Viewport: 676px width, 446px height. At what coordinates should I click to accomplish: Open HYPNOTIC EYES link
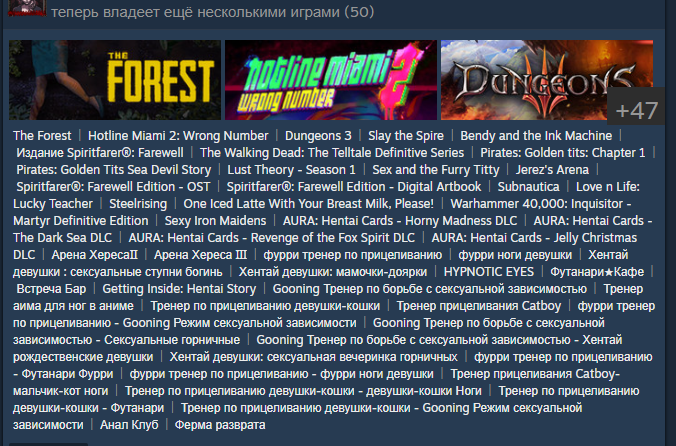489,272
